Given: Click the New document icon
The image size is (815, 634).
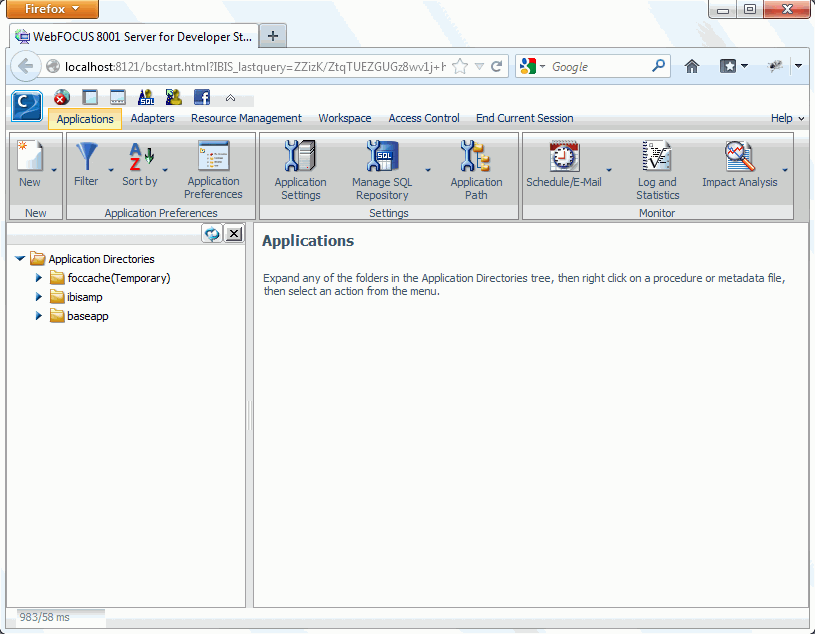Looking at the screenshot, I should pos(30,155).
